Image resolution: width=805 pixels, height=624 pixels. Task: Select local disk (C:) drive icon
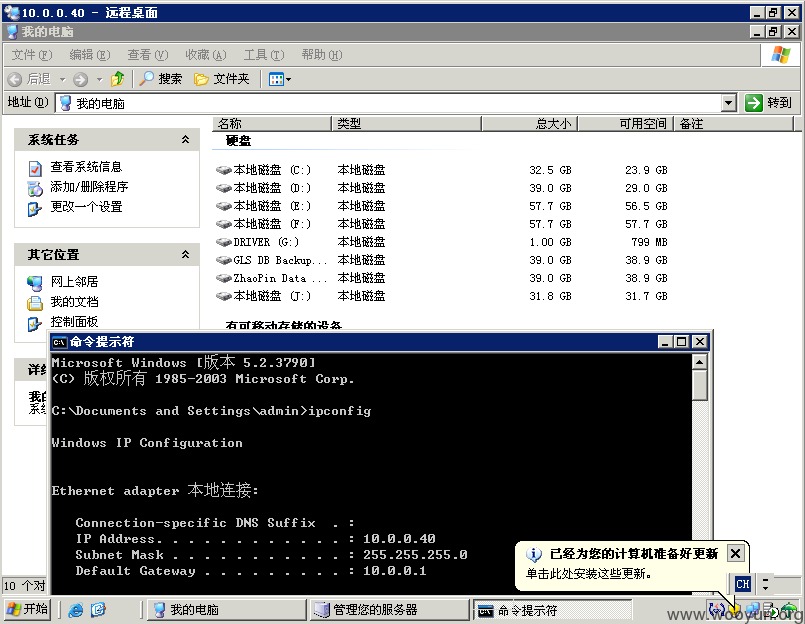click(x=223, y=170)
